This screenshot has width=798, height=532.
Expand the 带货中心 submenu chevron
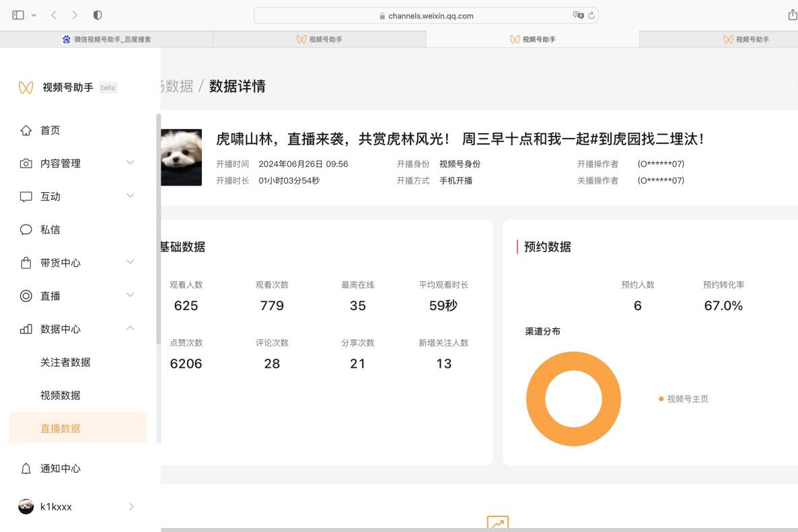coord(131,262)
